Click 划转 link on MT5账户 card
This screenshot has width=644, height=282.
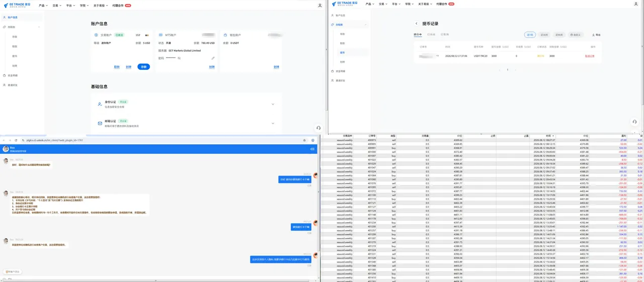(212, 67)
